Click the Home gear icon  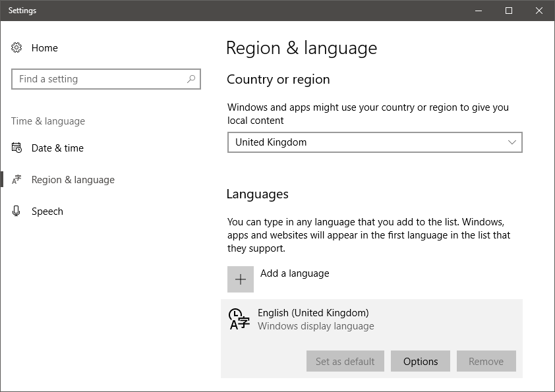point(17,48)
